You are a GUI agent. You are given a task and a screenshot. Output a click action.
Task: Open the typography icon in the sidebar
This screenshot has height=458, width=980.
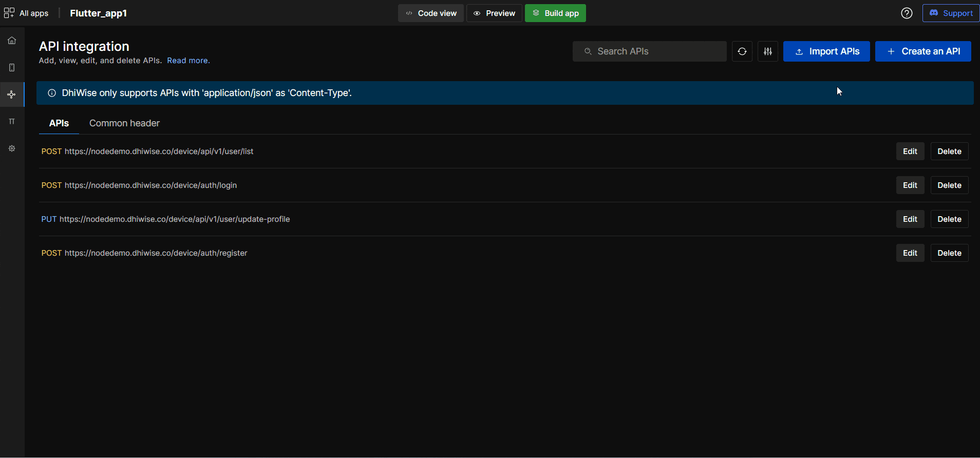coord(12,122)
